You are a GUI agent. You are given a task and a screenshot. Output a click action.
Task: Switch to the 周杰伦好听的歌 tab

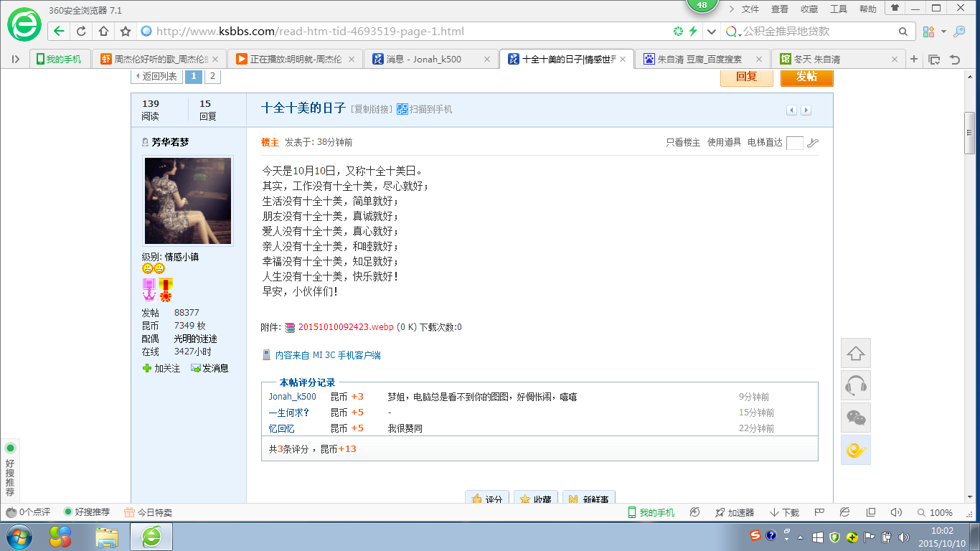160,60
